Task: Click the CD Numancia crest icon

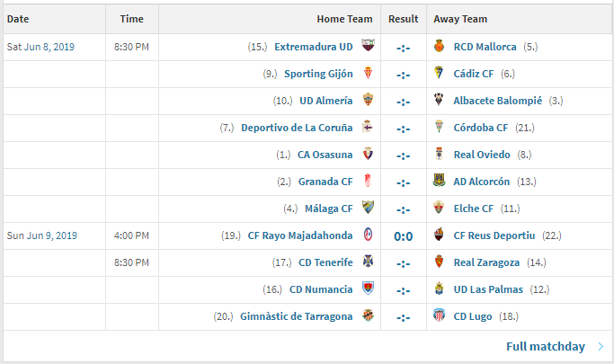Action: (368, 289)
